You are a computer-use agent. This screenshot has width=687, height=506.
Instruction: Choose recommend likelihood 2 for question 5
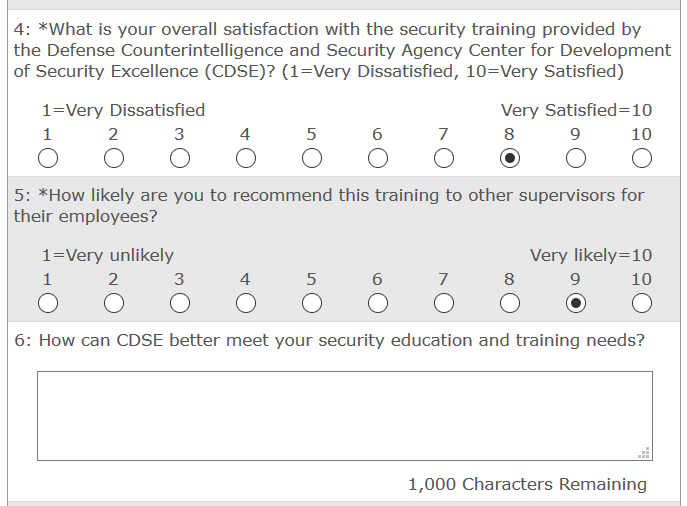click(x=113, y=303)
